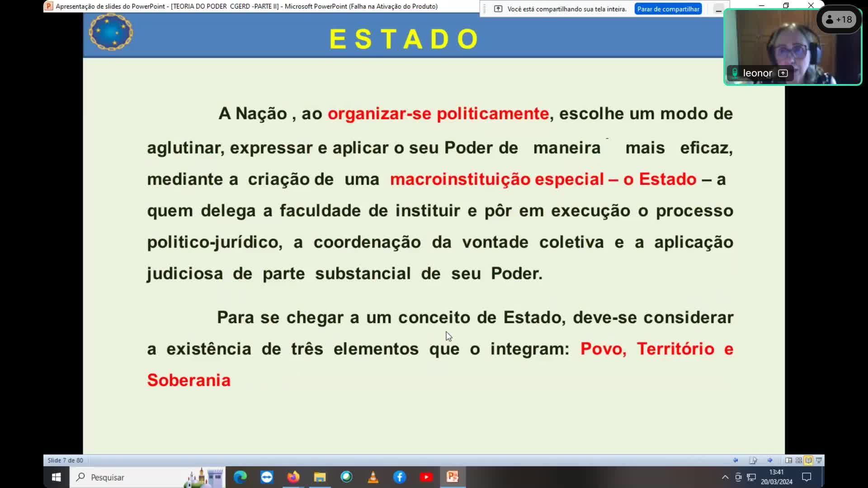Click the emblem logo on slide header
Screen dimensions: 868x488
tap(111, 32)
